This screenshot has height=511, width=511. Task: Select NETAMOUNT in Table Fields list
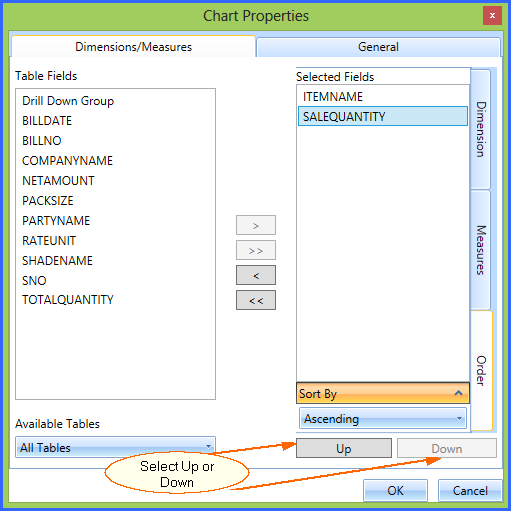coord(58,181)
